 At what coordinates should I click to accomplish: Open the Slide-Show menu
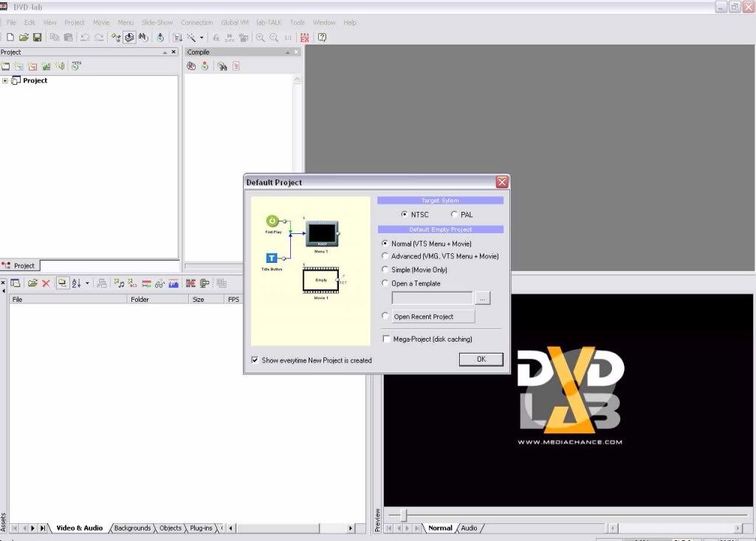coord(157,22)
